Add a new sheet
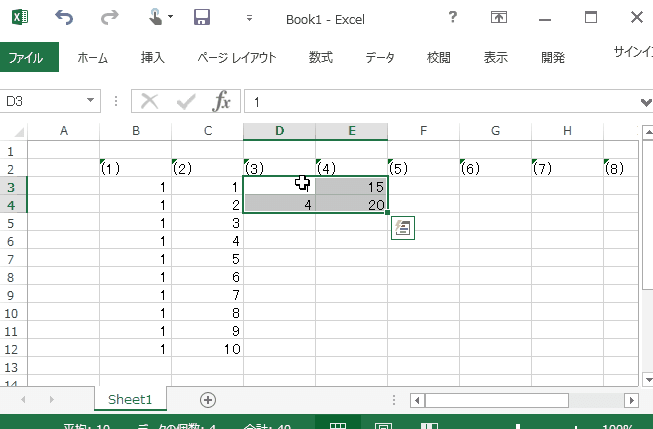Screen dimensions: 653x429 click(208, 400)
